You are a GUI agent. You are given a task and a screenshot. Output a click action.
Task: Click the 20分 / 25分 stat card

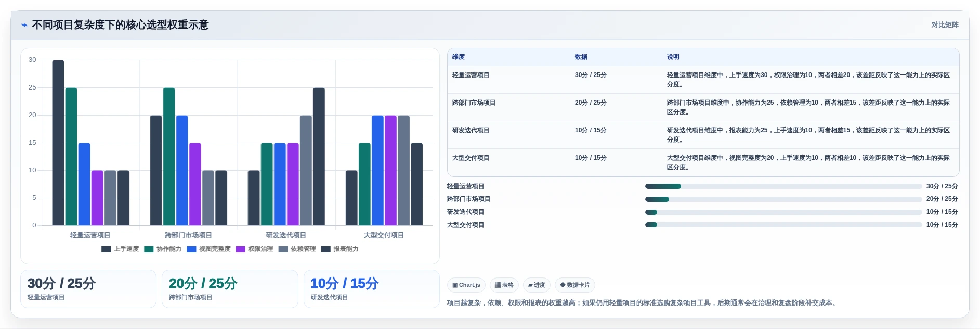tap(230, 289)
